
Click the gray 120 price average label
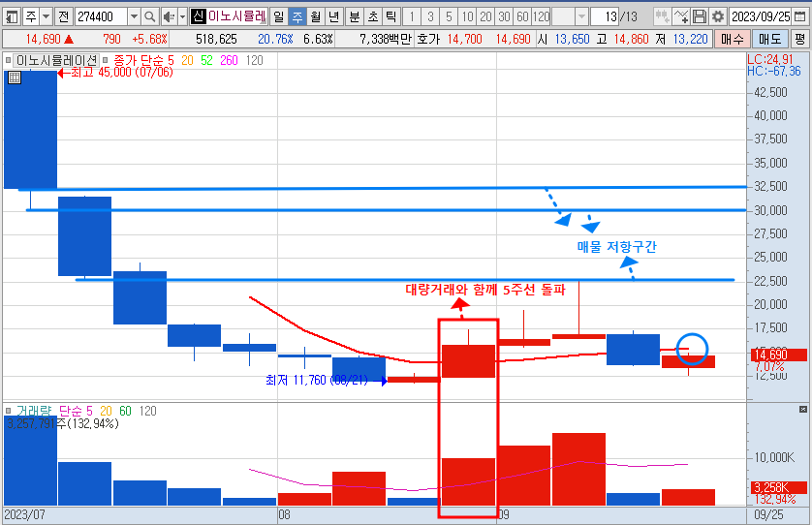click(254, 61)
